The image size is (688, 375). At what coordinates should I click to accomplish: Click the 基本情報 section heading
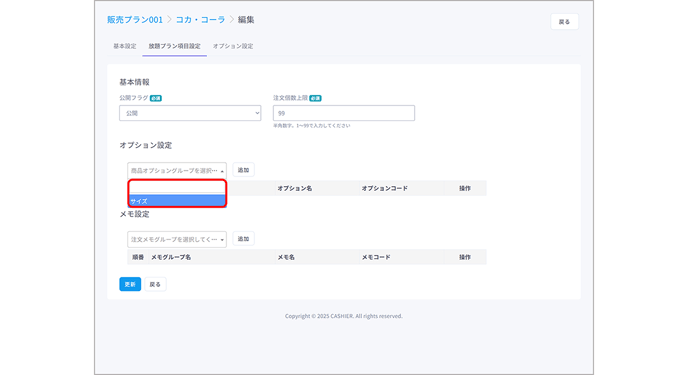point(134,82)
